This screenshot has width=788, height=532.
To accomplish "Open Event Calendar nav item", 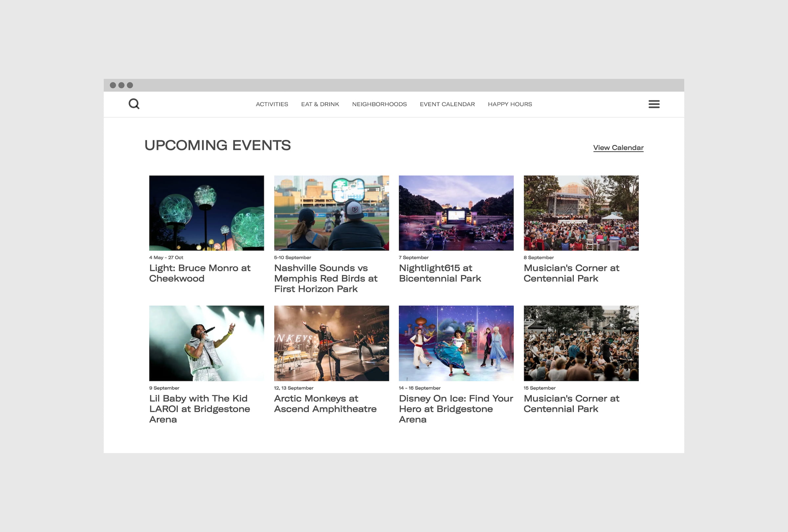I will [447, 104].
